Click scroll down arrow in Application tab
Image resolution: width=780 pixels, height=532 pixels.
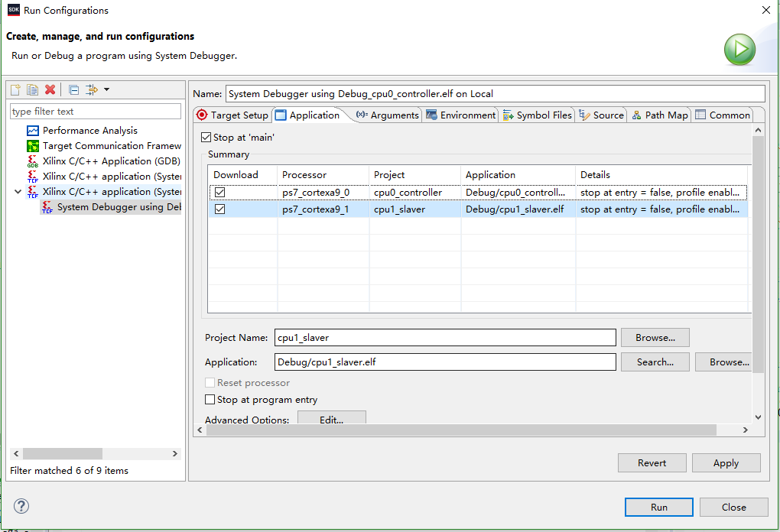pyautogui.click(x=758, y=417)
